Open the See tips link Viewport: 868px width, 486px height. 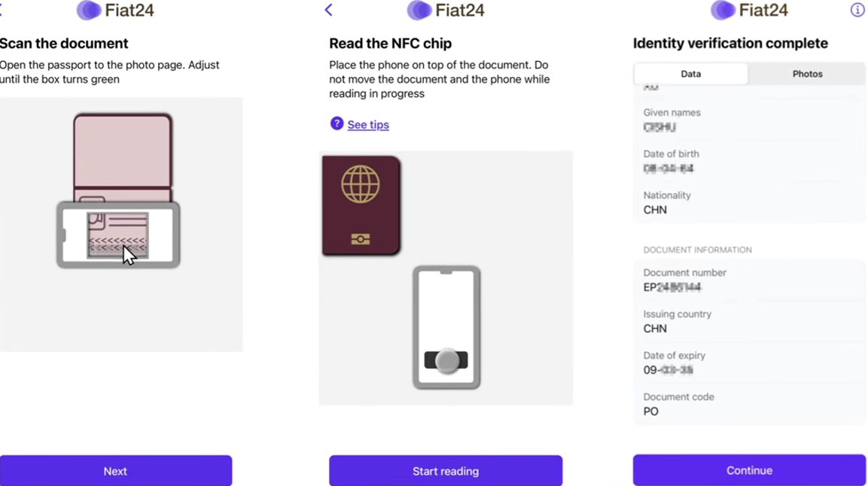click(368, 125)
